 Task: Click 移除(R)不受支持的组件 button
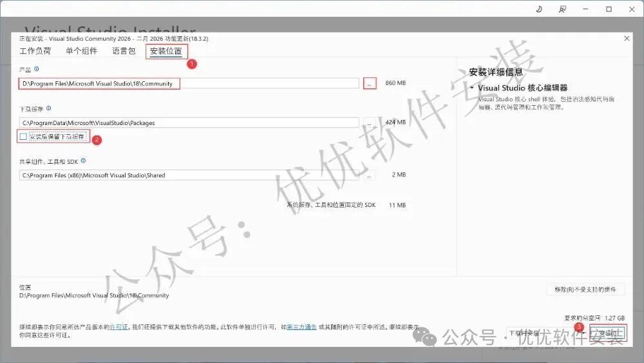[585, 289]
